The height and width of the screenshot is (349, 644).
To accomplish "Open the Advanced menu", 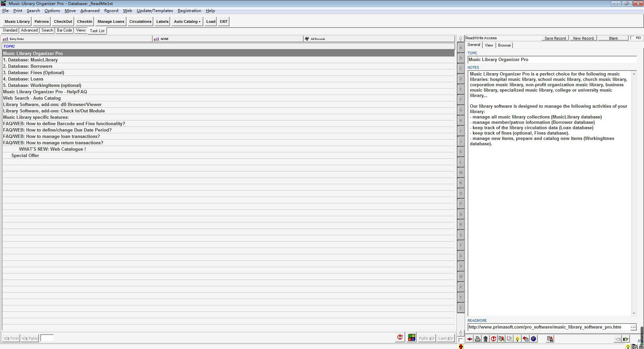I will 90,11.
